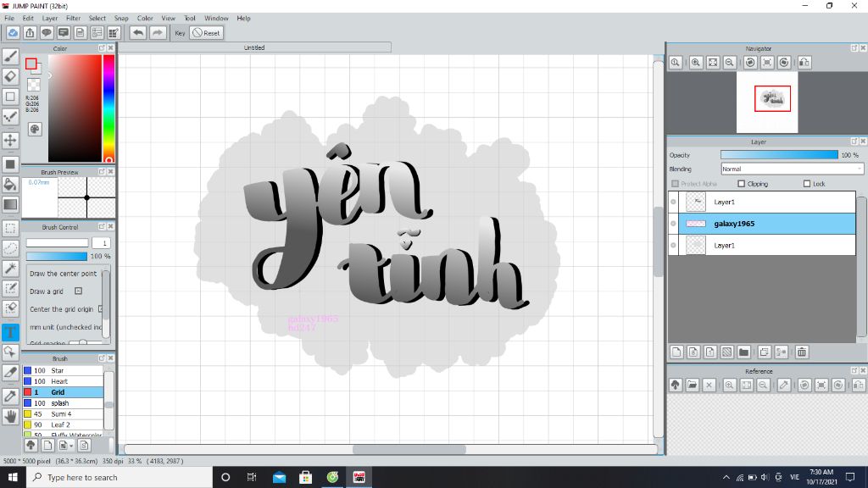Show hidden system tray icons
The width and height of the screenshot is (868, 488).
click(726, 477)
